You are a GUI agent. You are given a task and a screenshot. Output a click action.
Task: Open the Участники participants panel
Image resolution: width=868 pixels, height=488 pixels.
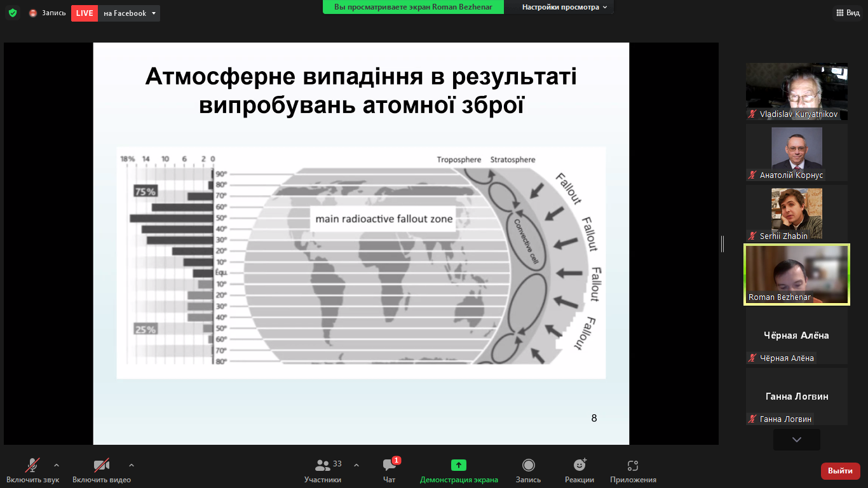(323, 471)
